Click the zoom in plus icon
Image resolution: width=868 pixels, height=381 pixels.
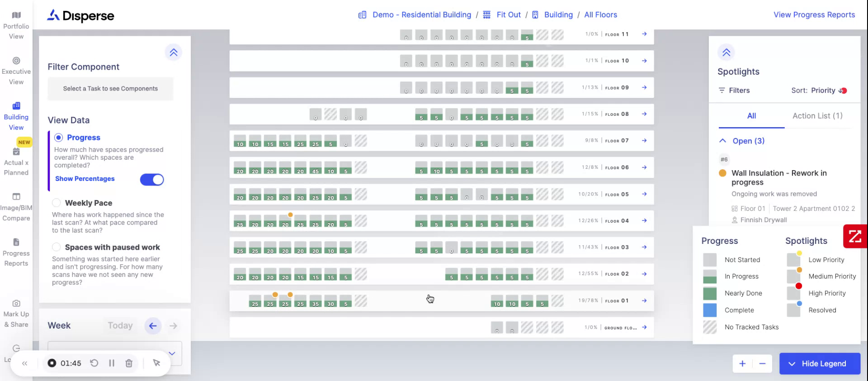(x=742, y=364)
